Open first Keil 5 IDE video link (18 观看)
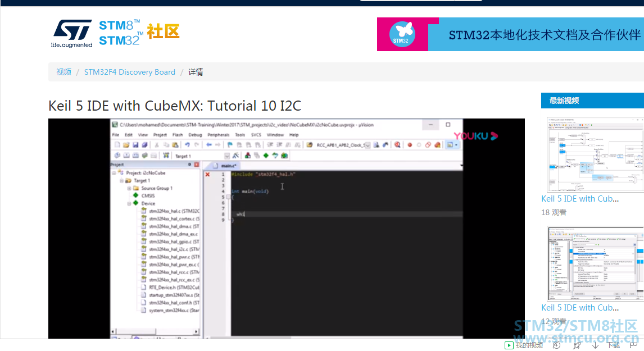 point(580,199)
